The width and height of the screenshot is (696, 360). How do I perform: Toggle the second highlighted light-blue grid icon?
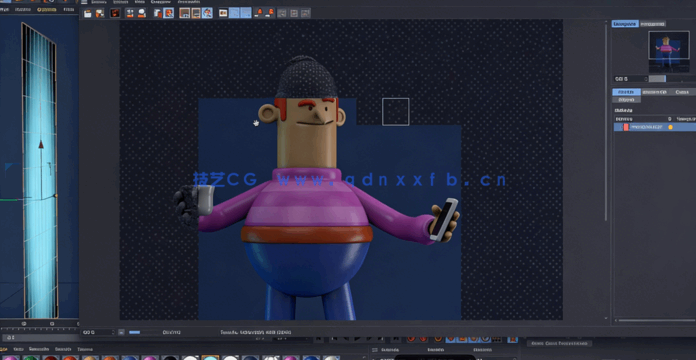click(246, 13)
